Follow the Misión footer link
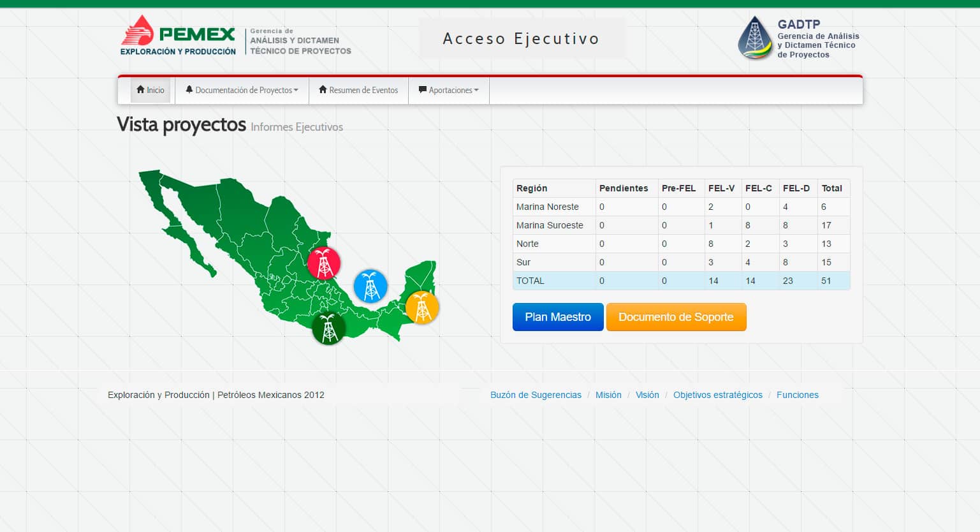The width and height of the screenshot is (980, 532). point(608,395)
